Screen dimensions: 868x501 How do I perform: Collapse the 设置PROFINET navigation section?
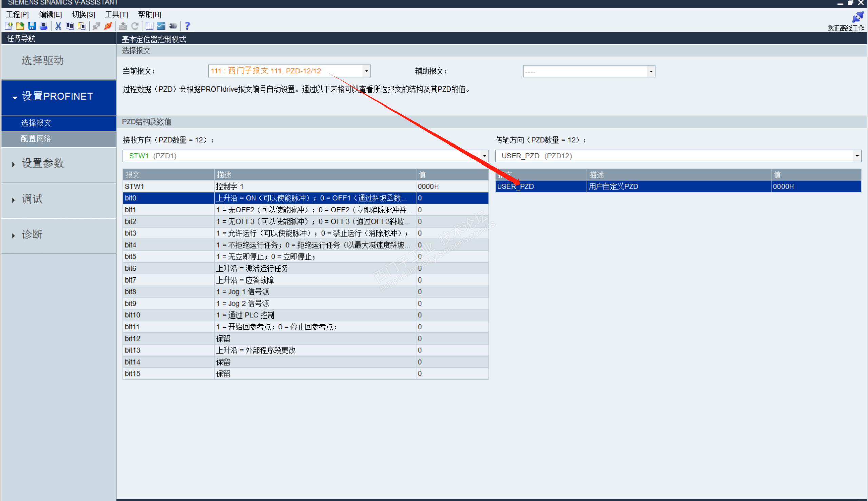click(15, 97)
